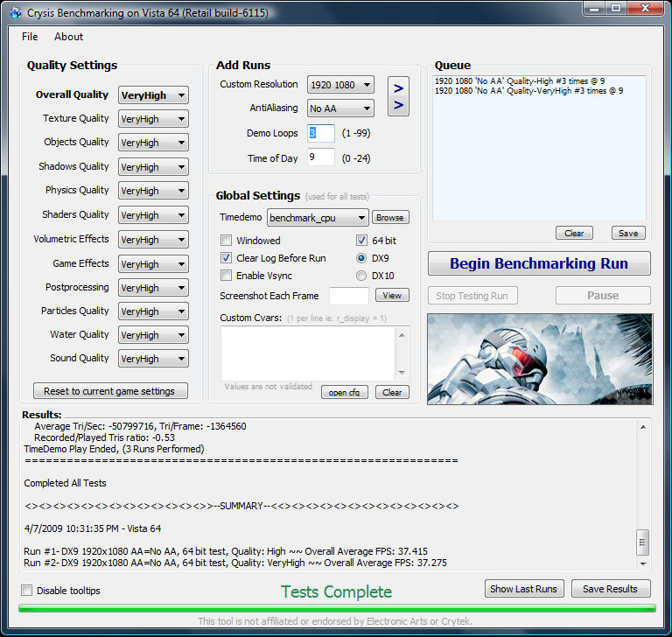
Task: Uncheck Clear Log Before Run
Action: click(226, 258)
